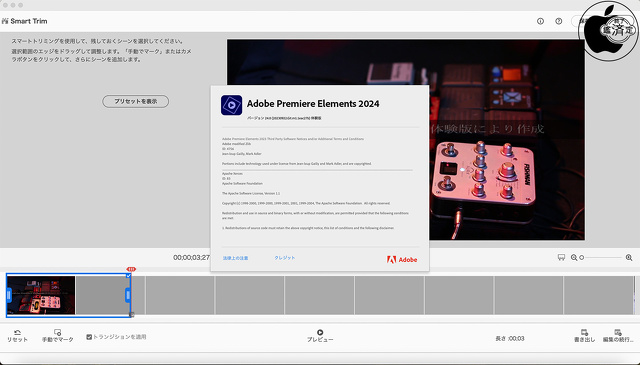Click リセット reset icon
640x365 pixels.
(x=17, y=336)
